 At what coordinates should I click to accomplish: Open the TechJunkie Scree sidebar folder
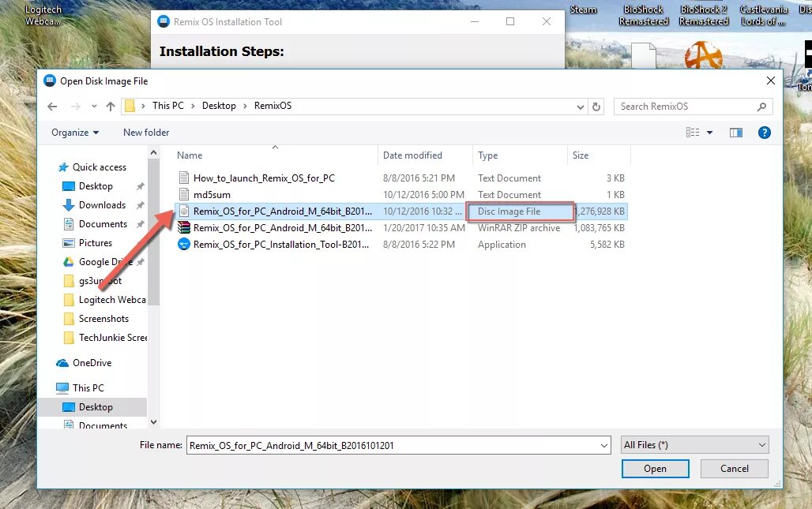(113, 338)
